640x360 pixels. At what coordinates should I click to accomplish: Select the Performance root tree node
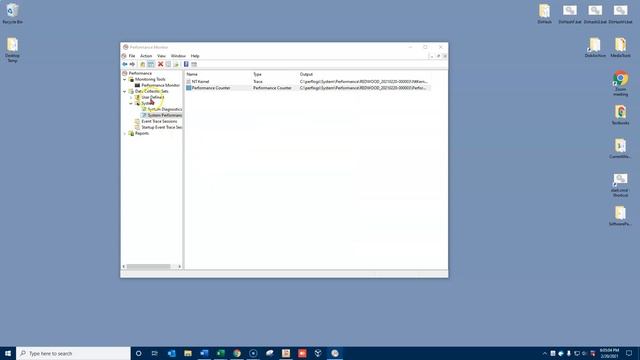[140, 73]
